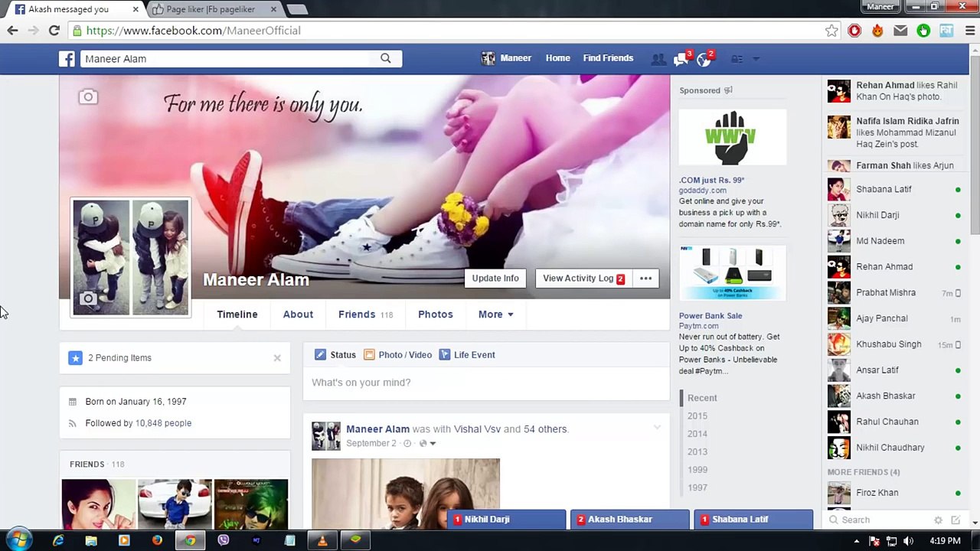Click the View Activity Log button

[585, 279]
